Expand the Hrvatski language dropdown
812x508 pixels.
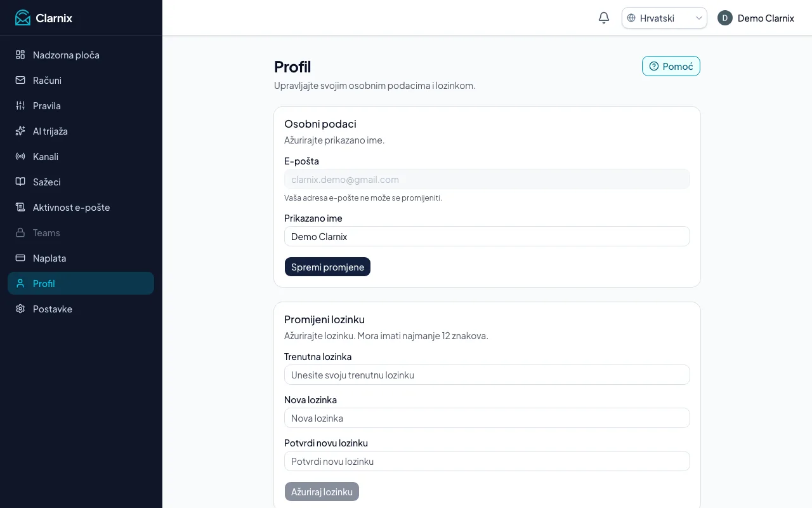point(664,18)
